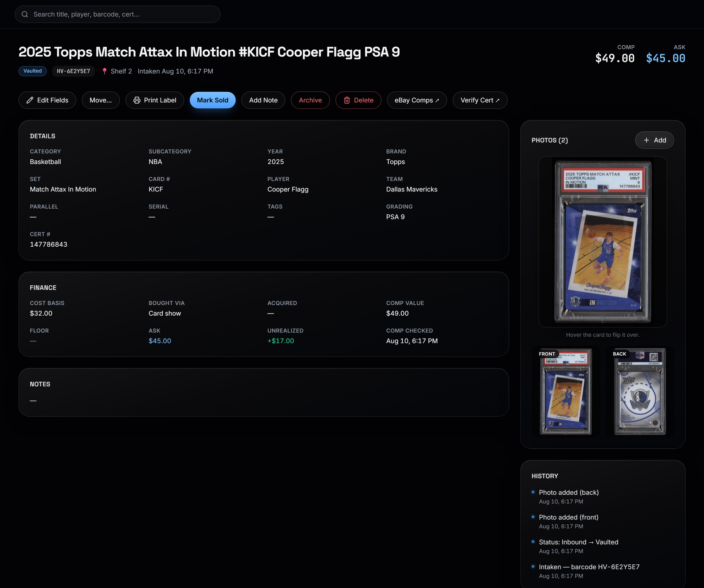This screenshot has width=704, height=588.
Task: Archive this card listing
Action: click(x=310, y=100)
